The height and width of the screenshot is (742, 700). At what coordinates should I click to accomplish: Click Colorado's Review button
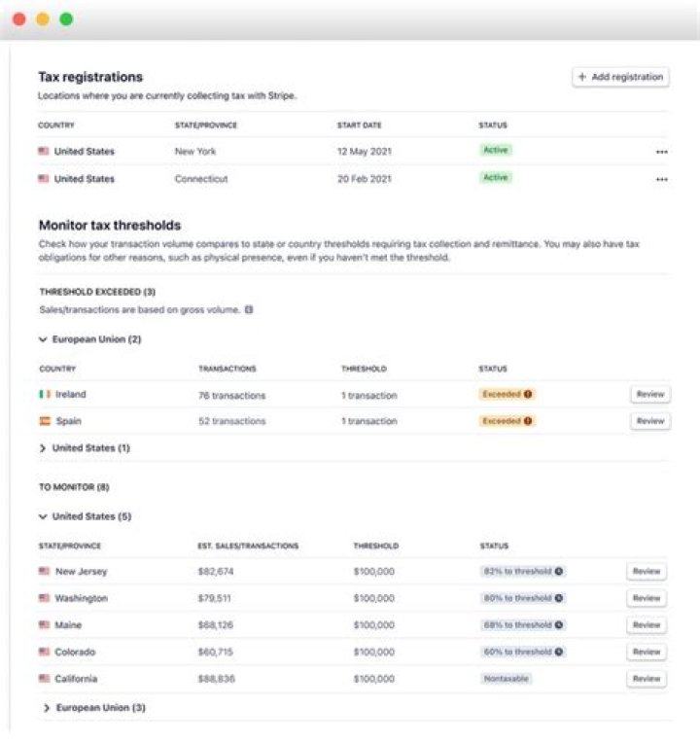pyautogui.click(x=647, y=653)
